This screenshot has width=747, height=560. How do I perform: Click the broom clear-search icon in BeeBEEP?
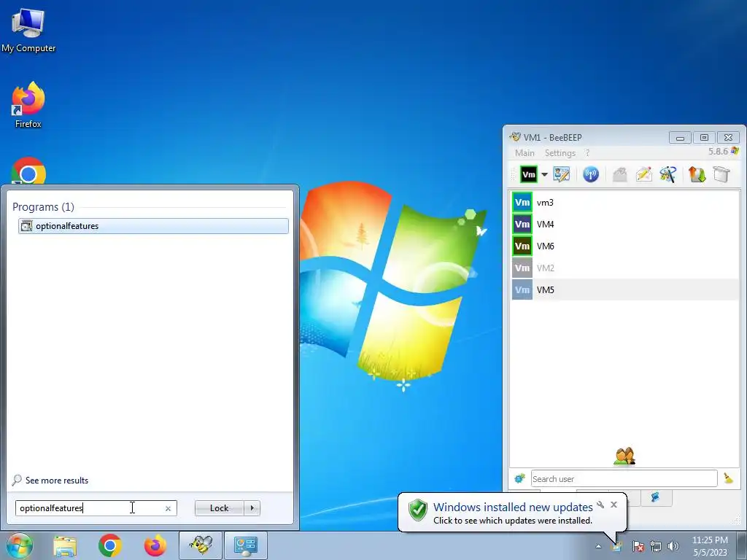[x=728, y=478]
